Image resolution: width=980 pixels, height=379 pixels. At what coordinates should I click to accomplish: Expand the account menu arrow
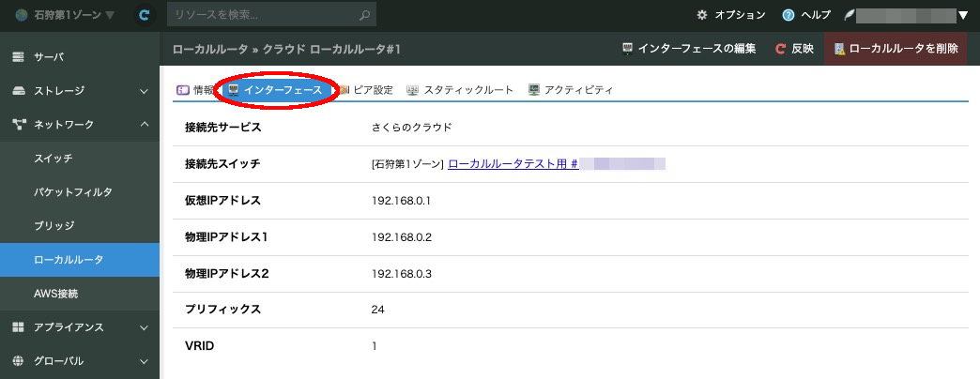coord(962,15)
